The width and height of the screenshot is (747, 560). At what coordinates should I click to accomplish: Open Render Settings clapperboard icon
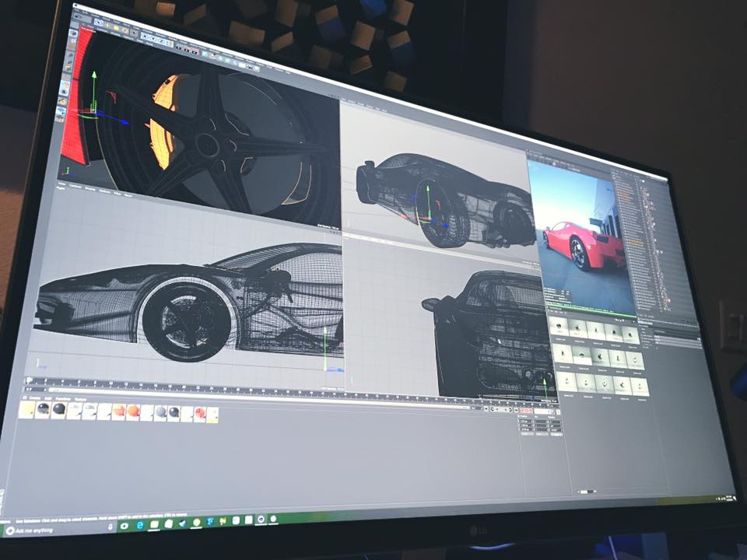coord(195,51)
